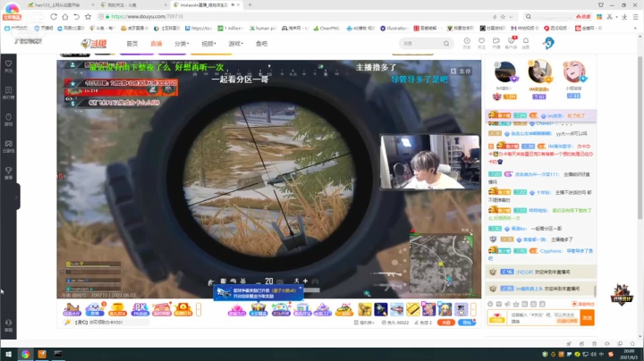Expand bookmarks bar overflow arrow
644x361 pixels.
coord(635,29)
